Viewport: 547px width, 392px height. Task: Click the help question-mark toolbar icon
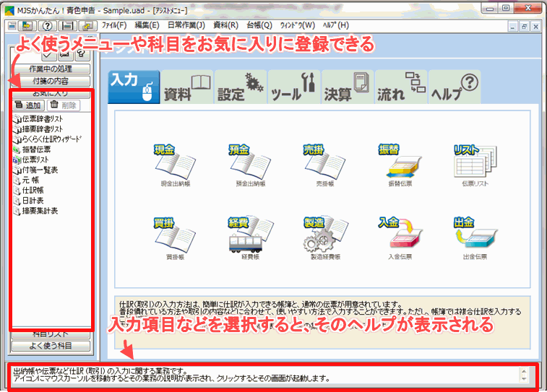pyautogui.click(x=48, y=25)
